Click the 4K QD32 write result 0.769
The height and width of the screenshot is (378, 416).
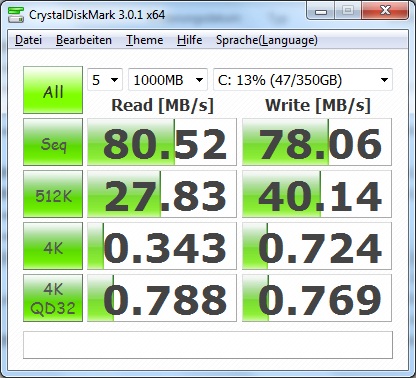pyautogui.click(x=317, y=298)
